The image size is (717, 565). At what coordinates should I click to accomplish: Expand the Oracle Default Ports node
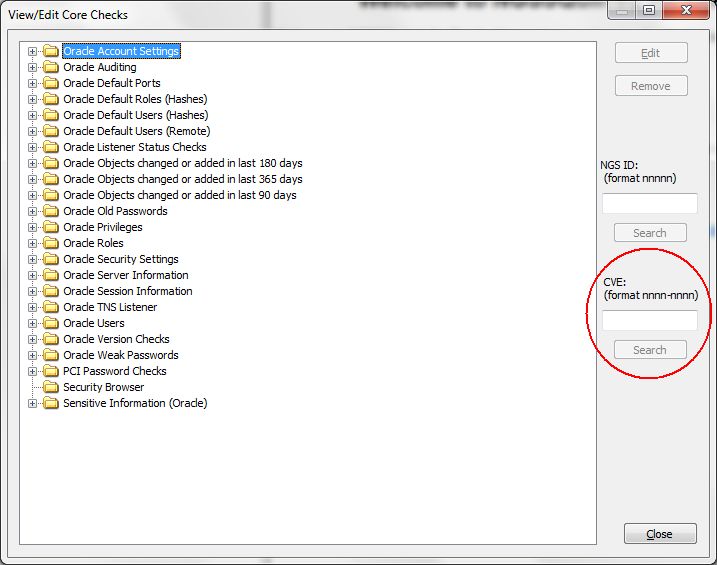(x=32, y=83)
